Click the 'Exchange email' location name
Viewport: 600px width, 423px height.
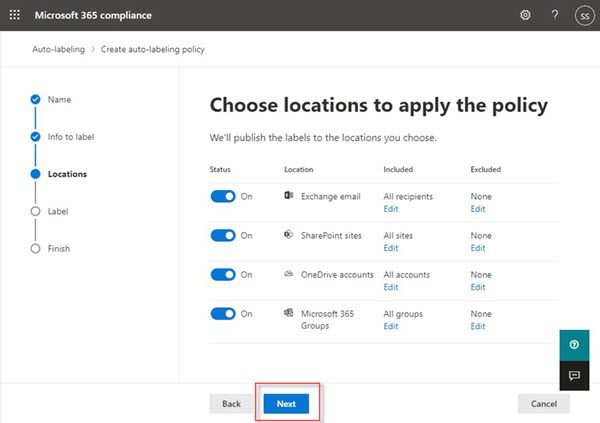[x=331, y=196]
